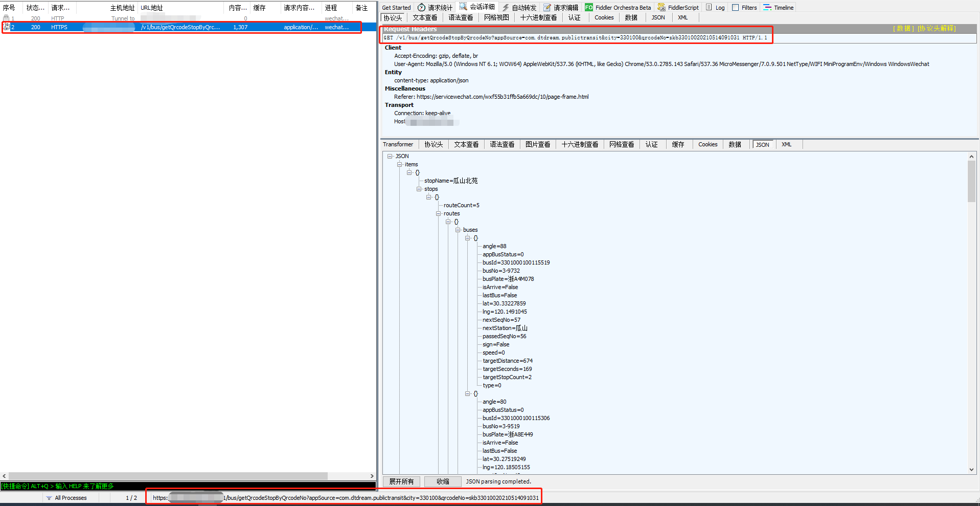Collapse the buses node
The image size is (980, 506).
pos(458,230)
